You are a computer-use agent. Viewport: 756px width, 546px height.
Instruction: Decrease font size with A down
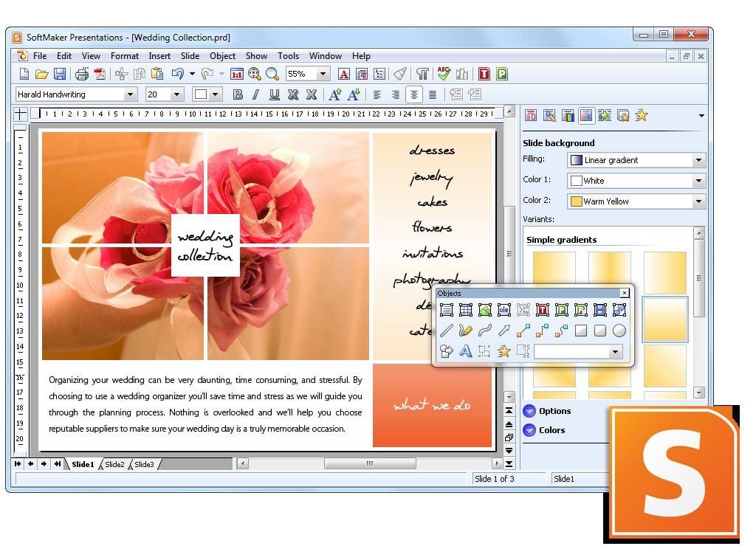tap(354, 95)
